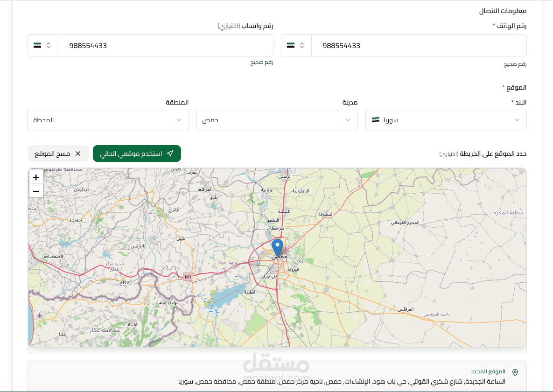Click the الزعفرانية label on the map
This screenshot has height=392, width=553.
301,191
